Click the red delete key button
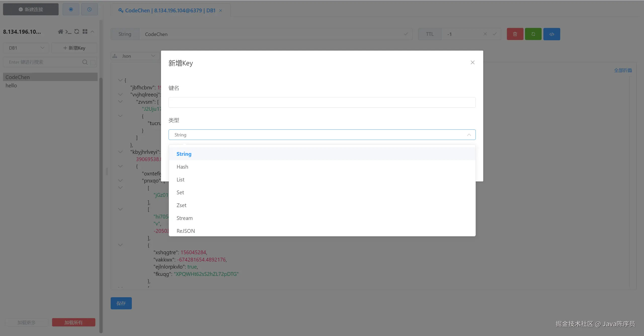This screenshot has width=644, height=336. click(515, 34)
